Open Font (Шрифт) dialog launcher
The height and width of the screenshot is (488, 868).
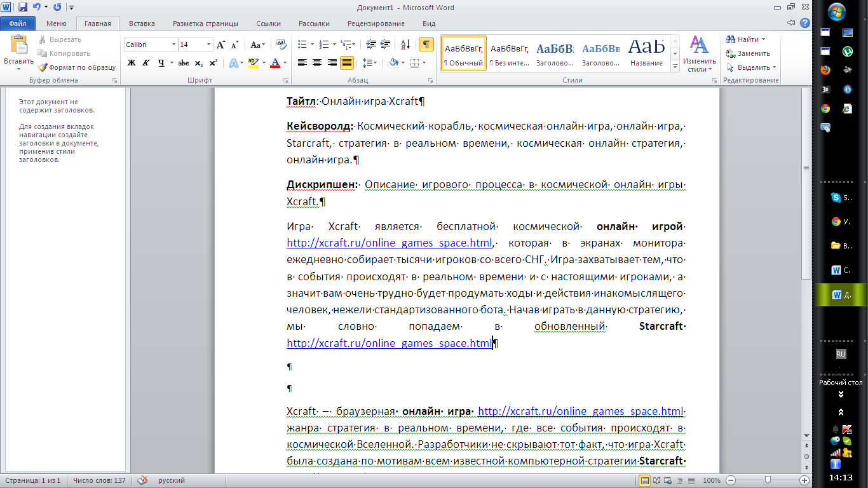click(x=286, y=81)
